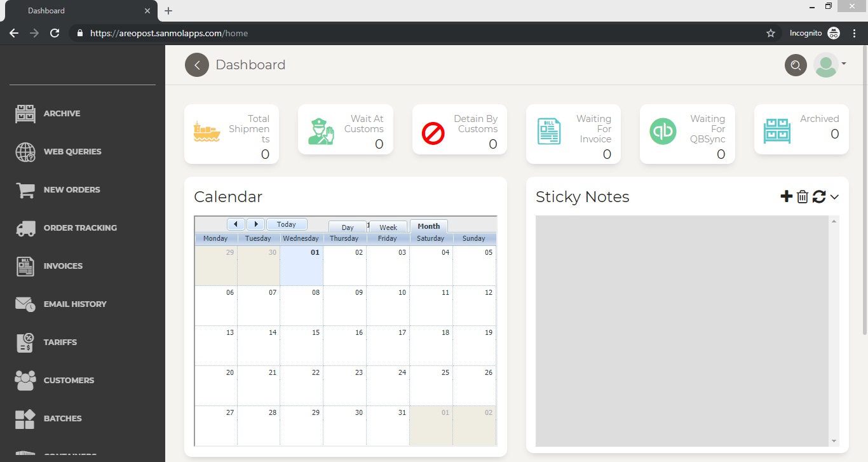868x462 pixels.
Task: Open the Waiting For QBSync card
Action: (688, 134)
